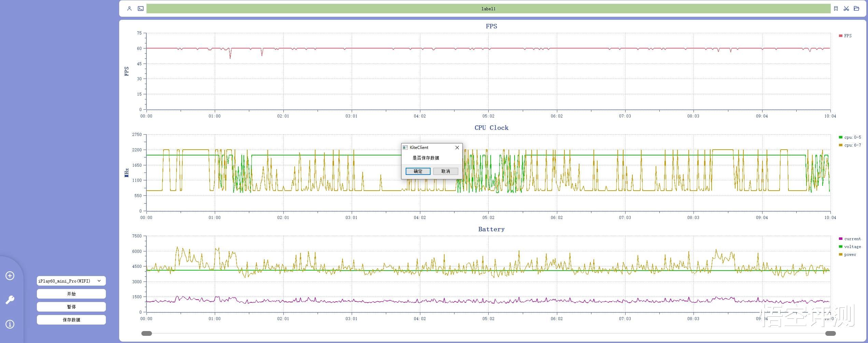Image resolution: width=868 pixels, height=343 pixels.
Task: Toggle the current legend entry
Action: pos(850,239)
